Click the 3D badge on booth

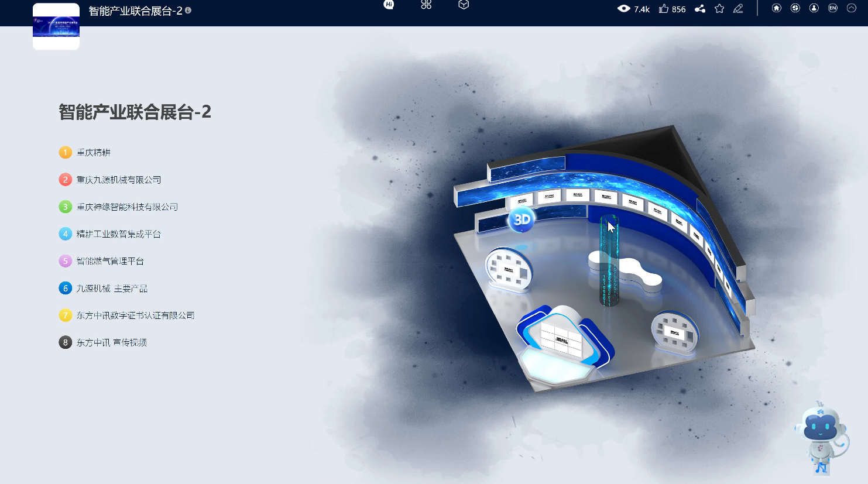click(522, 219)
